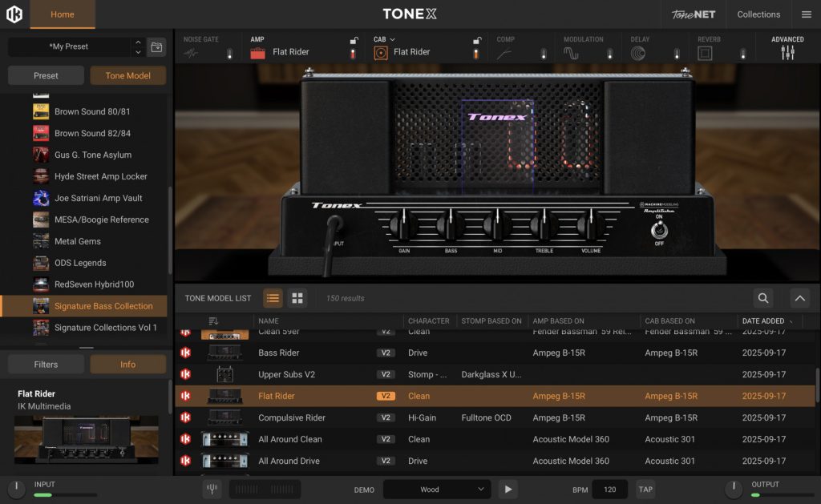
Task: Click V2 badge on Flat Rider row
Action: click(386, 396)
